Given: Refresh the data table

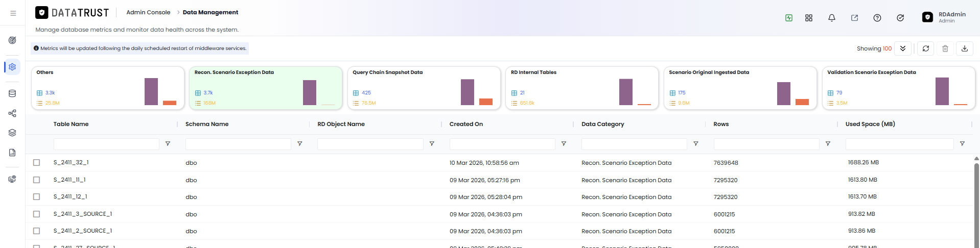Looking at the screenshot, I should point(926,48).
